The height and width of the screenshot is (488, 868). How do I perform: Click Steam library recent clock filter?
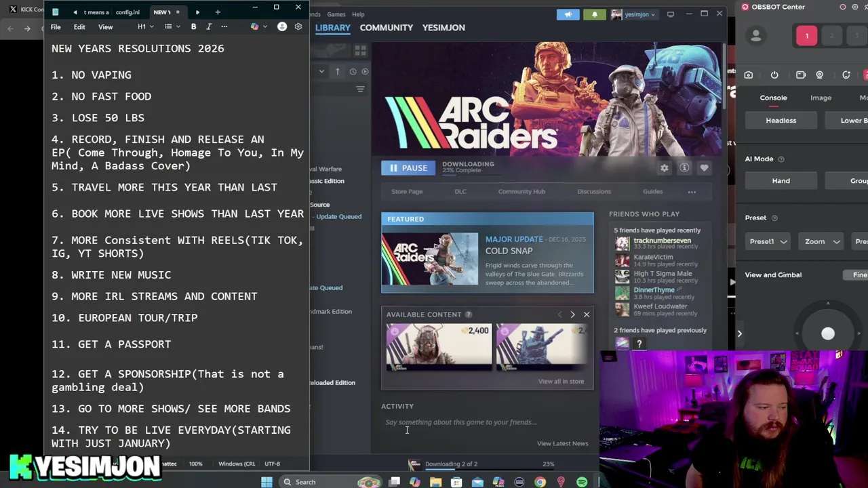tap(353, 71)
